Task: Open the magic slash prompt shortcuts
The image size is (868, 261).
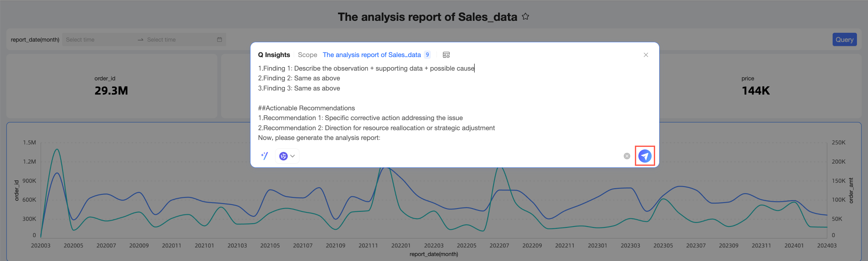Action: tap(264, 156)
